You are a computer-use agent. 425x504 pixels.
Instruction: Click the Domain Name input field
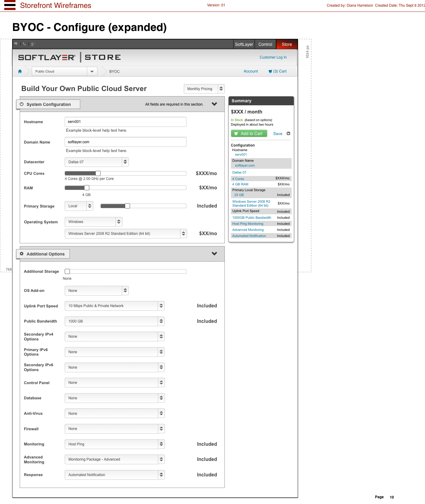pyautogui.click(x=125, y=142)
